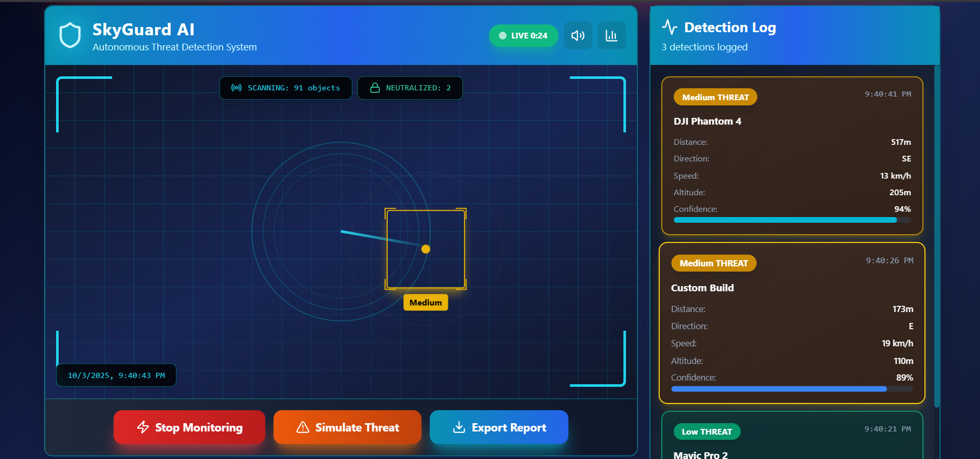Click the 3 detections logged text
980x459 pixels.
(x=704, y=47)
